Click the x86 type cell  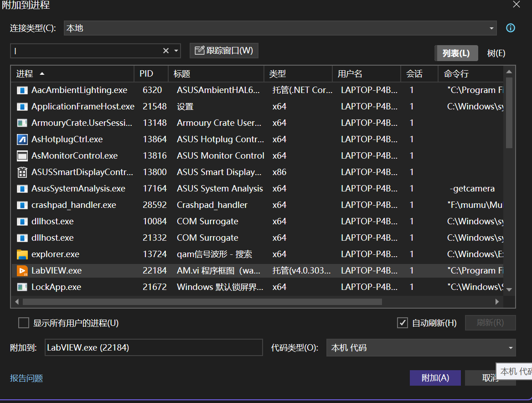click(279, 172)
